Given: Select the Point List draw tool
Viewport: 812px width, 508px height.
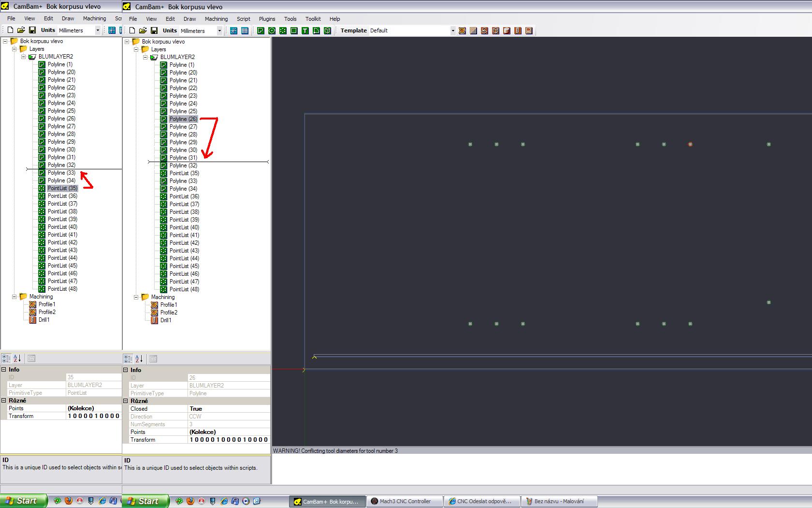Looking at the screenshot, I should point(283,30).
